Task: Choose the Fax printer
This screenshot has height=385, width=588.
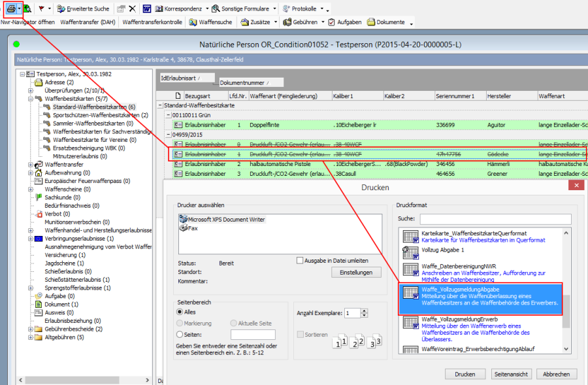Action: tap(193, 229)
